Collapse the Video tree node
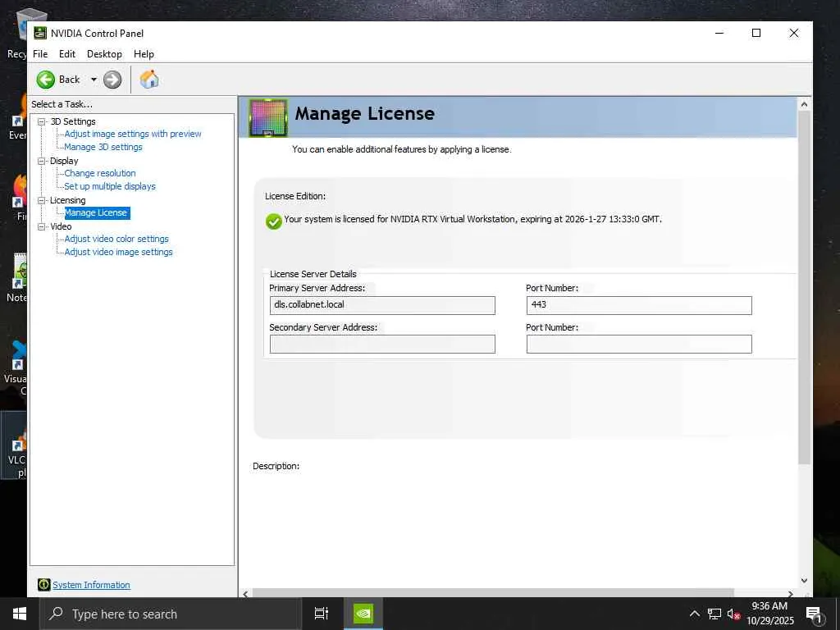The width and height of the screenshot is (840, 630). click(41, 226)
